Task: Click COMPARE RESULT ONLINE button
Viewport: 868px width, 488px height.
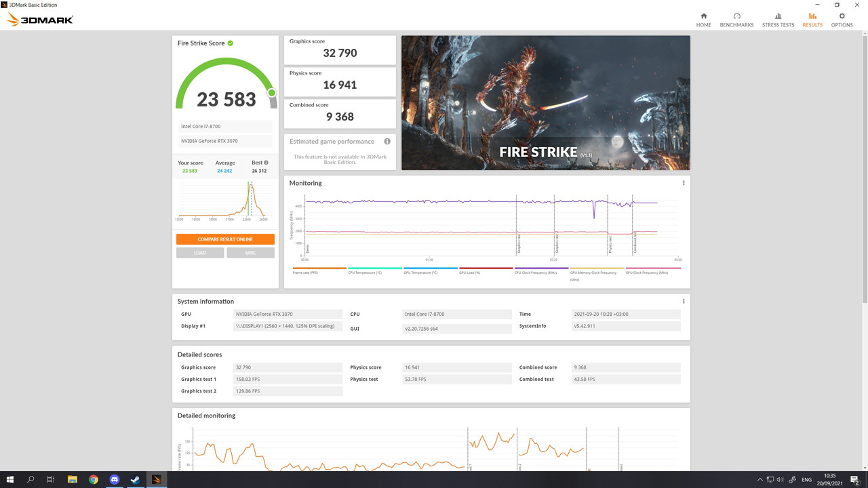Action: [x=225, y=239]
